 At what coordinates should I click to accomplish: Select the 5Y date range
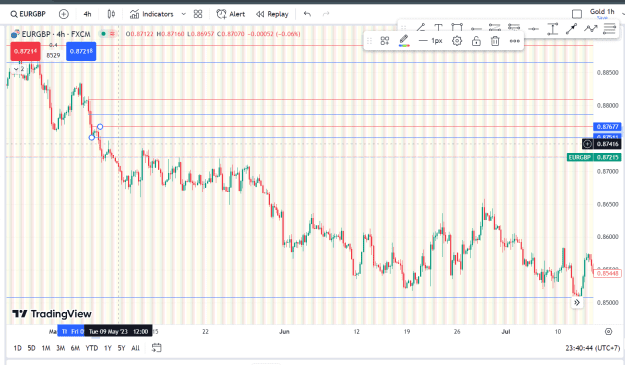pyautogui.click(x=122, y=348)
